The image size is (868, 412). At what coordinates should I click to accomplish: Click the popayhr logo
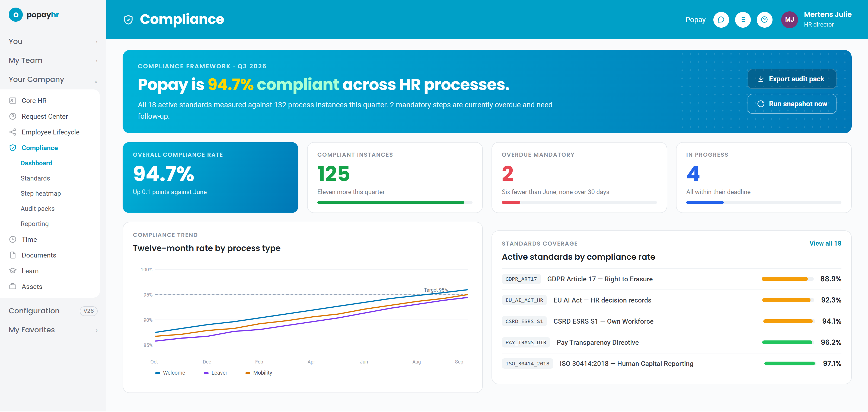[34, 15]
